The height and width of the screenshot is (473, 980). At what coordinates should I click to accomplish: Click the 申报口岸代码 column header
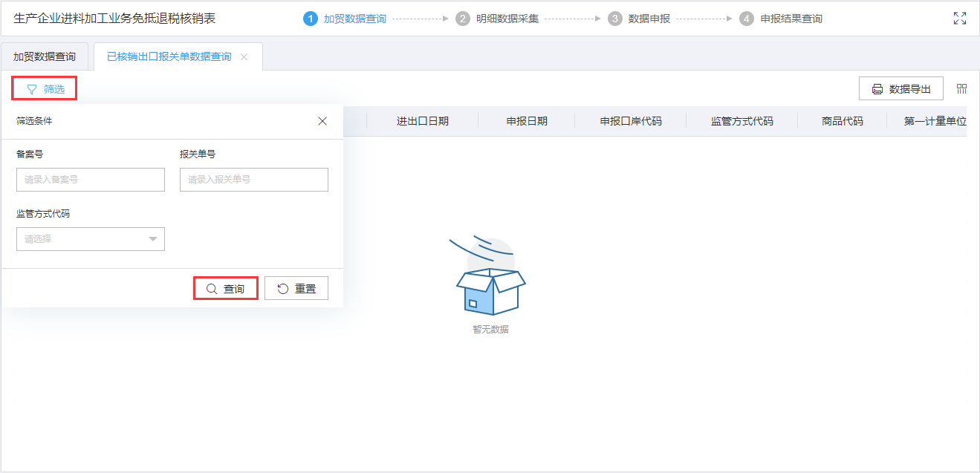coord(631,121)
